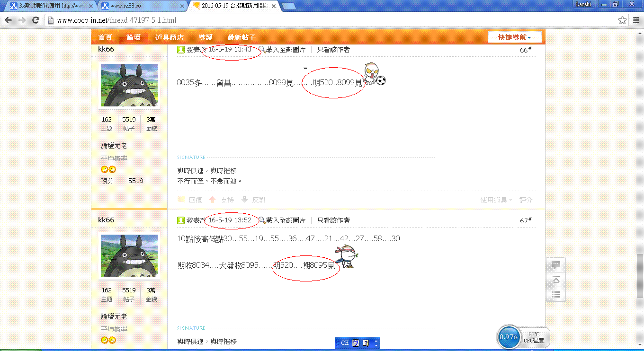Jump to page top with floating arrow
644x351 pixels.
pos(556,280)
